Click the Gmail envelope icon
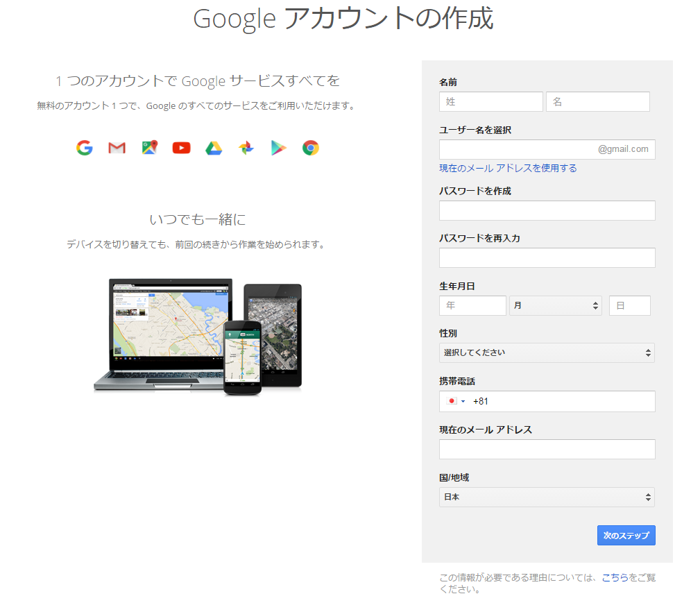The height and width of the screenshot is (612, 700). tap(117, 148)
